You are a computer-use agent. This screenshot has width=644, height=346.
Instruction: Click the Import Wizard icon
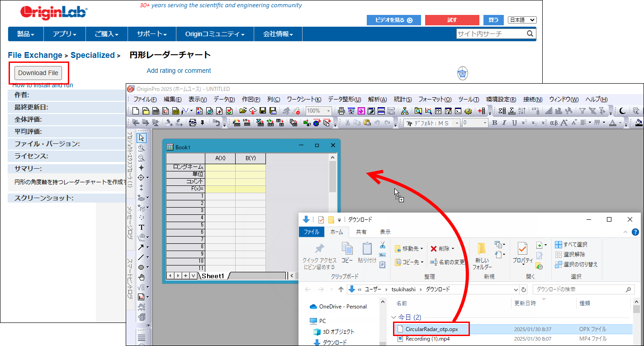tap(237, 123)
